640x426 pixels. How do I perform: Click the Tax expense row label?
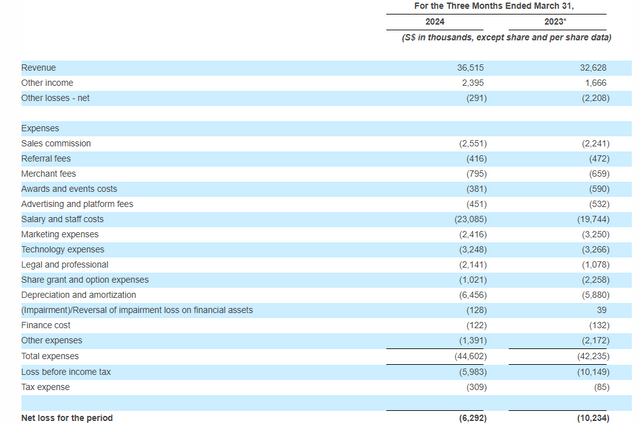tap(46, 386)
